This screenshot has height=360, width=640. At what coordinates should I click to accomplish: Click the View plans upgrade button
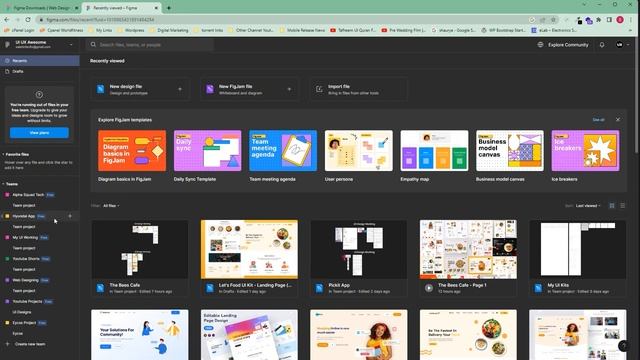click(x=39, y=133)
